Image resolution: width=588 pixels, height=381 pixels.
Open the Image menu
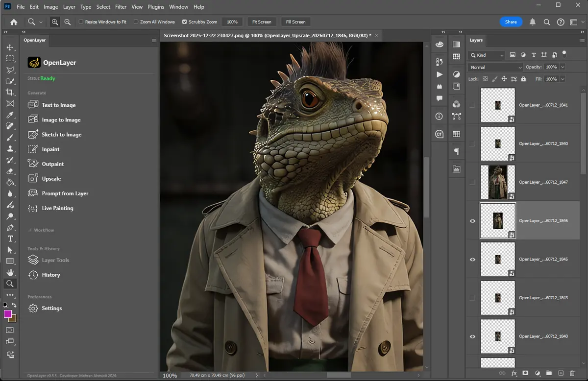coord(50,7)
